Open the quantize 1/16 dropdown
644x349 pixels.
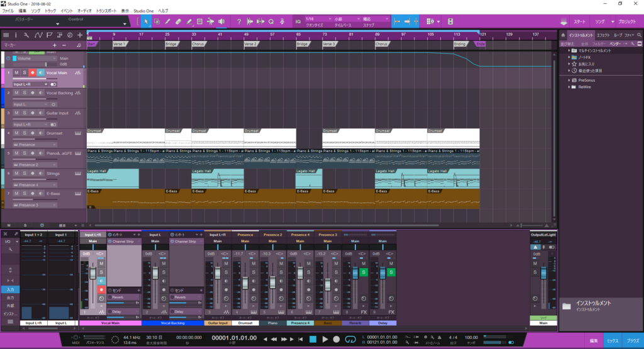point(318,19)
